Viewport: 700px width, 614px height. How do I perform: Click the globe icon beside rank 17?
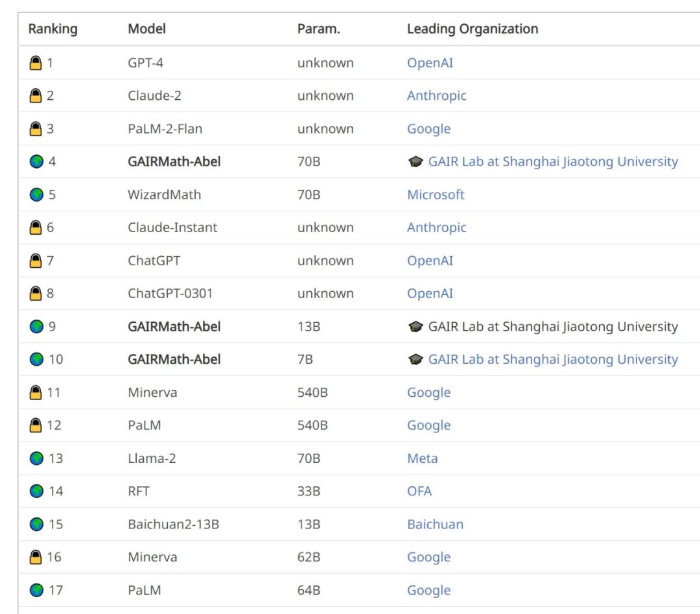pyautogui.click(x=36, y=590)
